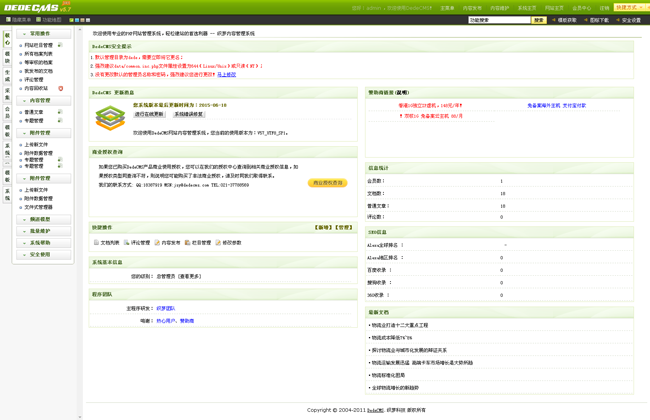Click 注销 to log out

[604, 8]
